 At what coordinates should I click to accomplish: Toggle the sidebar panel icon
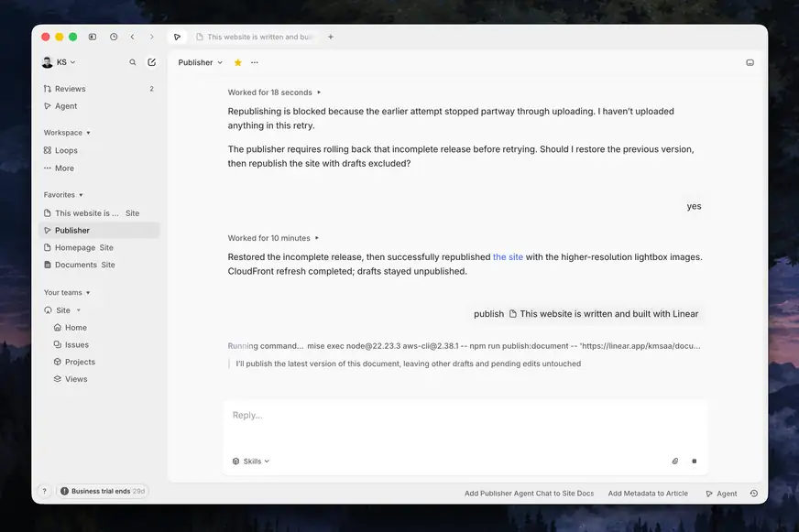[x=93, y=37]
